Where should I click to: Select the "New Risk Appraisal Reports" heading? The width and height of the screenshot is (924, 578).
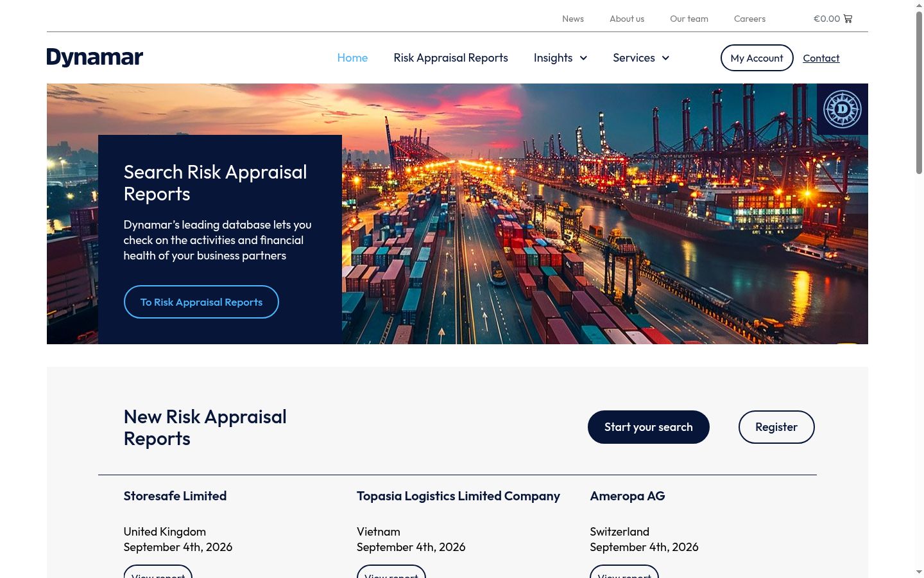click(205, 428)
